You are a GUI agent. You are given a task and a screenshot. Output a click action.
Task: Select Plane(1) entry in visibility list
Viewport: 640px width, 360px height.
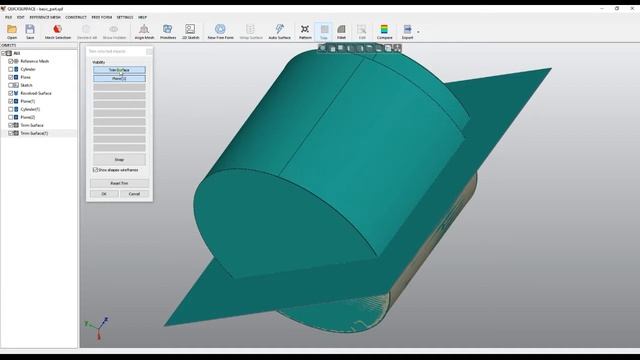119,78
